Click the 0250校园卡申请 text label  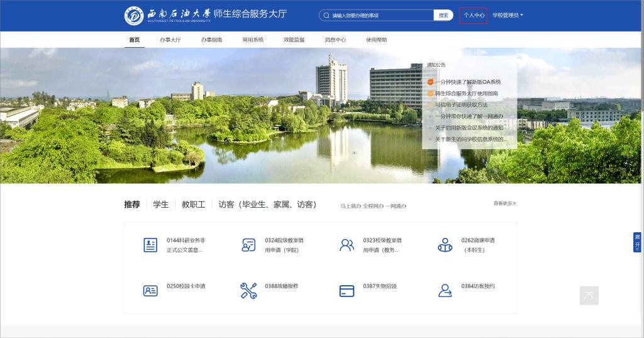[186, 286]
